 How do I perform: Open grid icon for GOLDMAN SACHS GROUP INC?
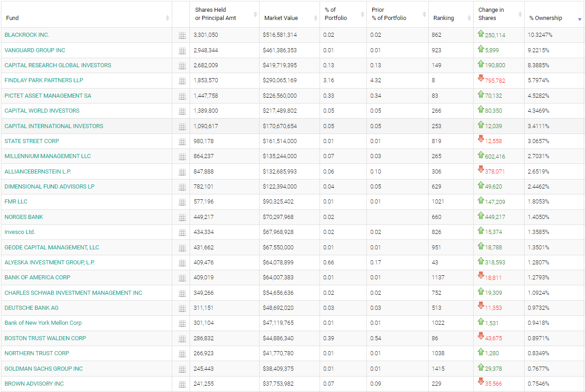tap(182, 369)
